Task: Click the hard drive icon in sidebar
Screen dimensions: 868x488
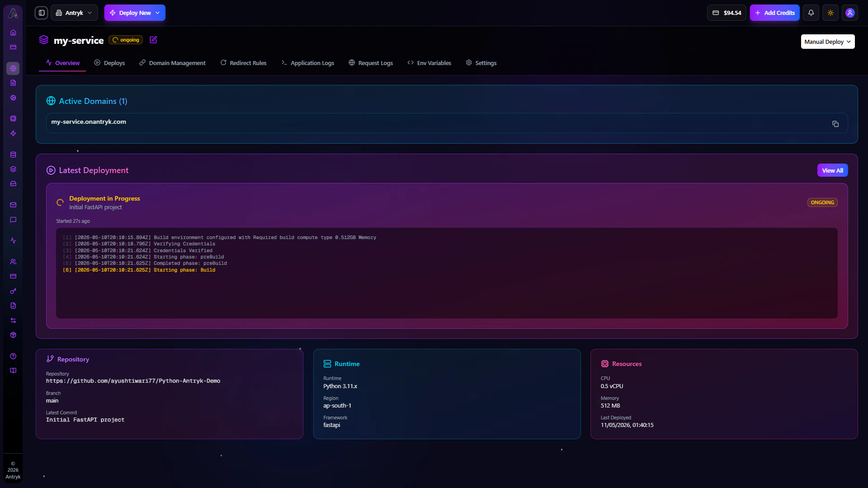Action: (x=13, y=184)
